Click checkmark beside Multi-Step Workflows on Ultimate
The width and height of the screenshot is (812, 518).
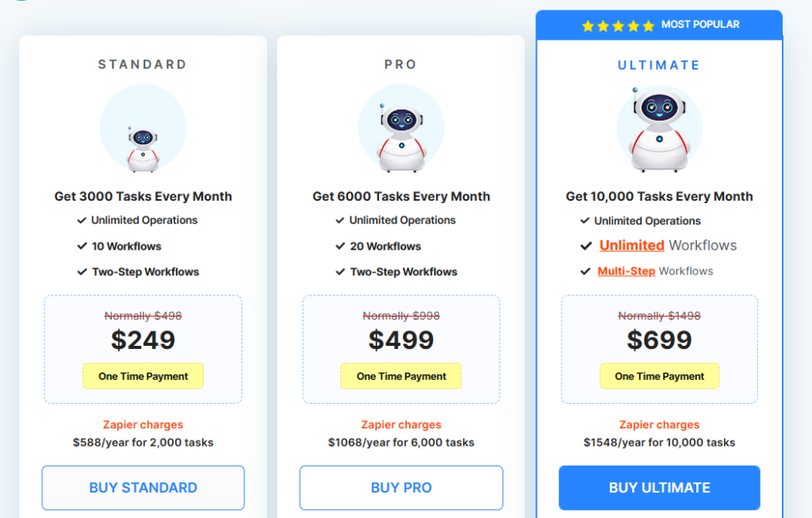[x=587, y=271]
